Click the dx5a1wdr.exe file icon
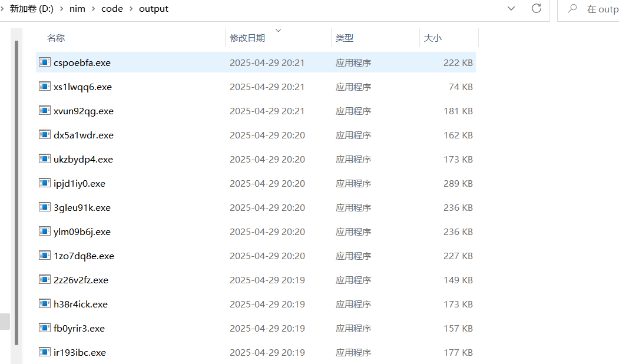This screenshot has height=364, width=619. pos(44,135)
